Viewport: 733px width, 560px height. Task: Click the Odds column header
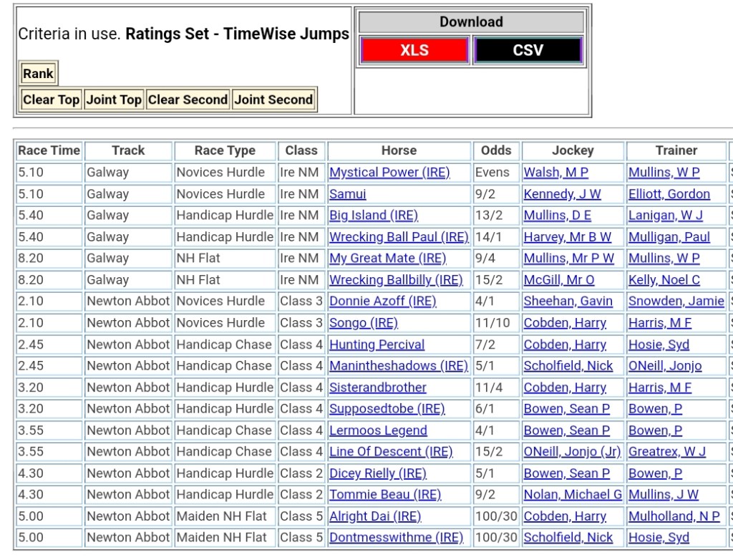pos(496,150)
